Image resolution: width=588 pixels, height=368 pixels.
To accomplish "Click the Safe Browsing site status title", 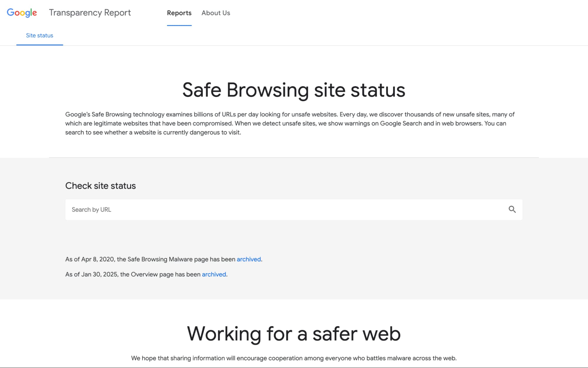I will (x=294, y=90).
